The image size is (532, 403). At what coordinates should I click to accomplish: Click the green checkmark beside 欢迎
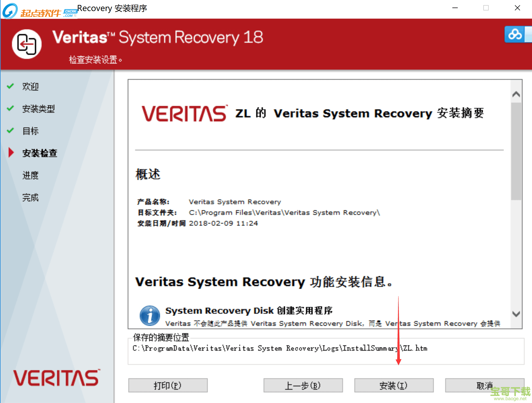tap(10, 86)
